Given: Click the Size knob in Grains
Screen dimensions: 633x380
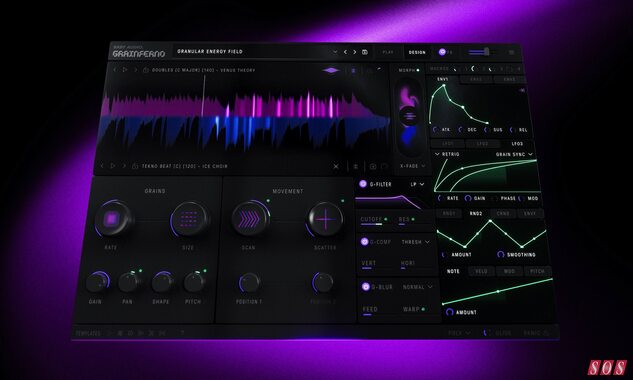Looking at the screenshot, I should tap(189, 219).
